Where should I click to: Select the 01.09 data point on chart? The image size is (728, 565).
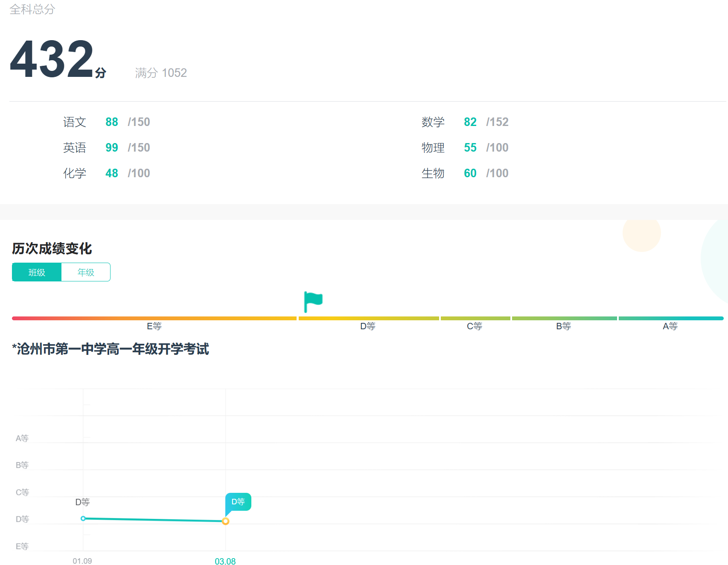(83, 518)
